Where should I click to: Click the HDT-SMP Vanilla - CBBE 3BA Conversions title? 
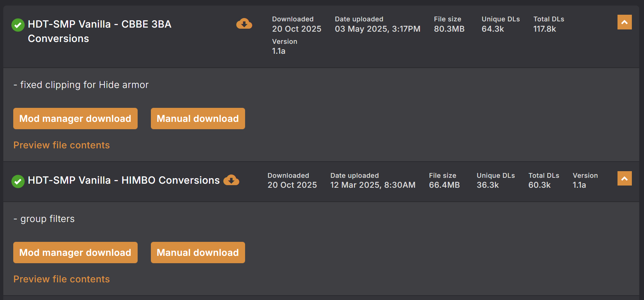99,31
